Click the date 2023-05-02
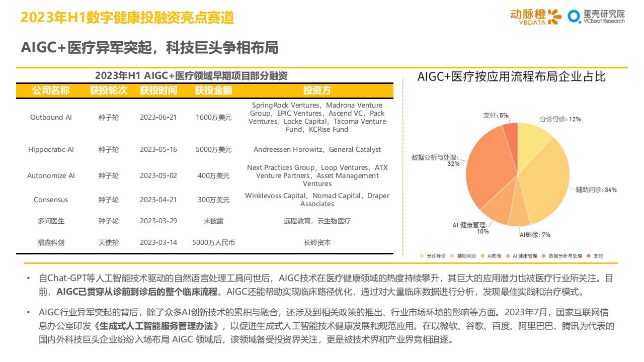 click(x=158, y=175)
